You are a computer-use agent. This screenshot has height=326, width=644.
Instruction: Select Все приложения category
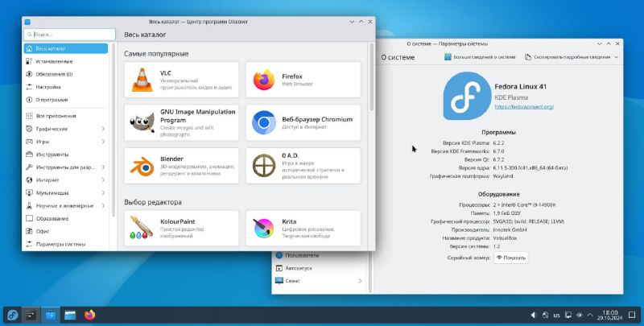point(66,116)
